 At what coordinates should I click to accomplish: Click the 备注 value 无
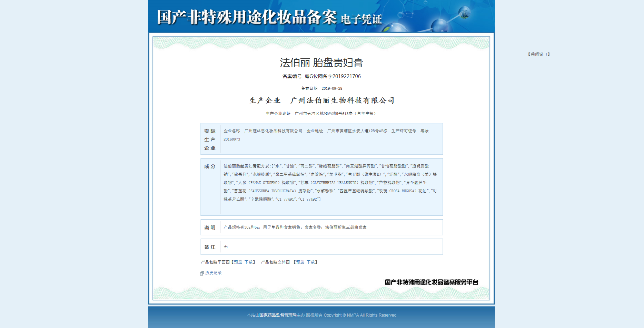226,247
